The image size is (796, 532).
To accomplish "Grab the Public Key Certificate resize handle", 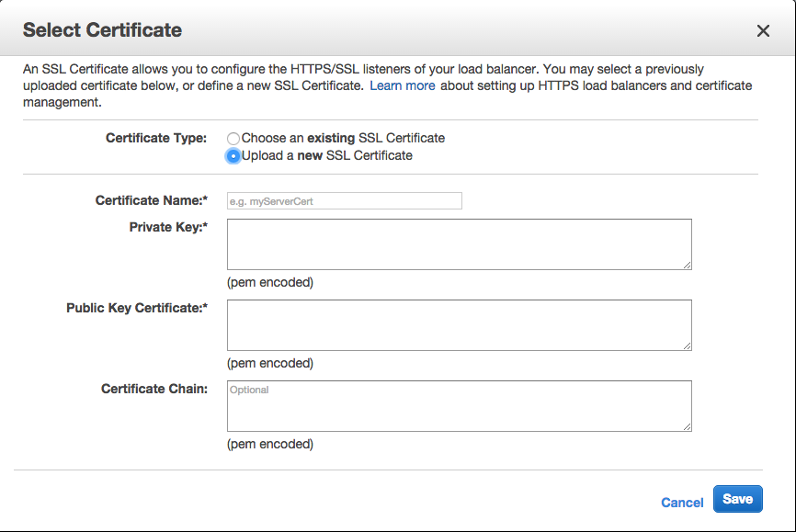I will pos(687,345).
